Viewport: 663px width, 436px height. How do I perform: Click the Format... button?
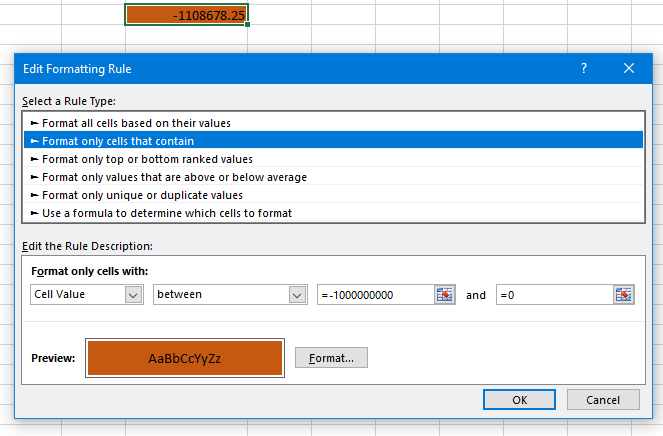click(331, 358)
